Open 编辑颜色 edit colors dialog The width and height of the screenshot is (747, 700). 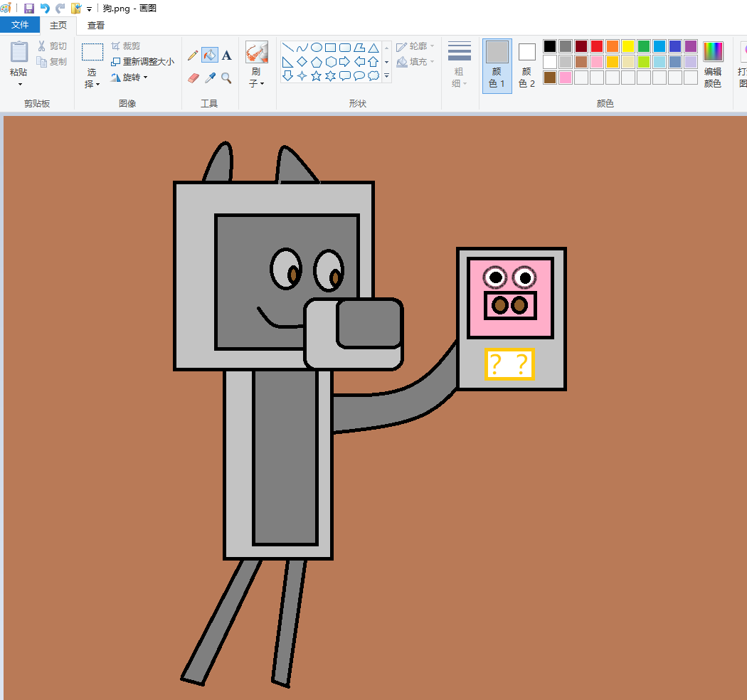pos(713,65)
